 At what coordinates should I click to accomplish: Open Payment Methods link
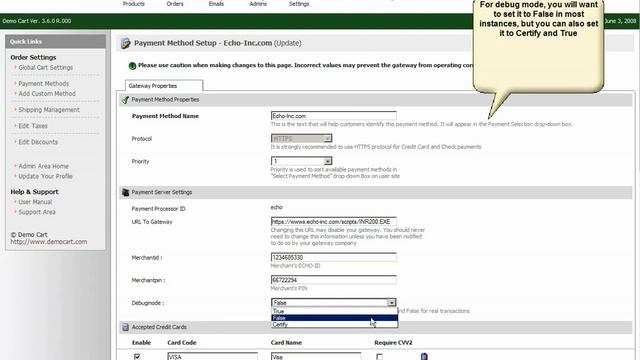tap(44, 83)
